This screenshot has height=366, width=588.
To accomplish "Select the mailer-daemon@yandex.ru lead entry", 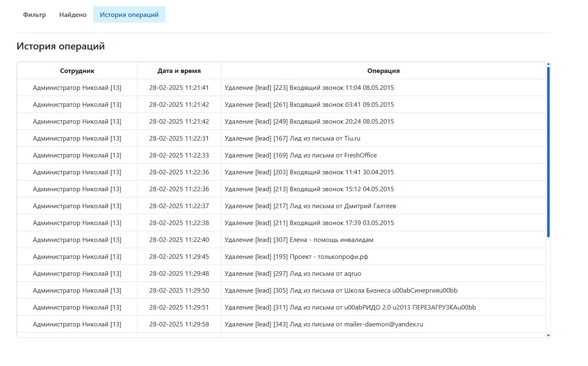I will [324, 324].
